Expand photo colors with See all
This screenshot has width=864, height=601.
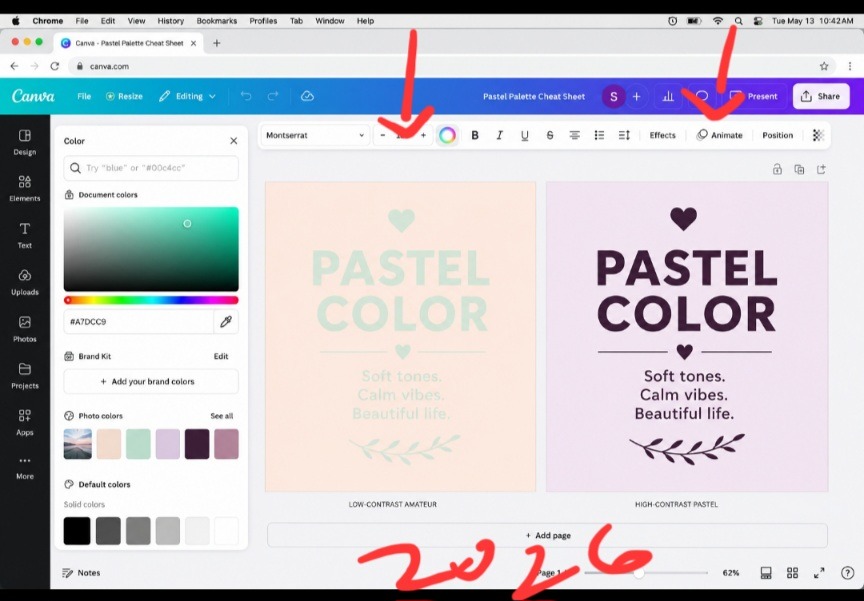[x=222, y=416]
